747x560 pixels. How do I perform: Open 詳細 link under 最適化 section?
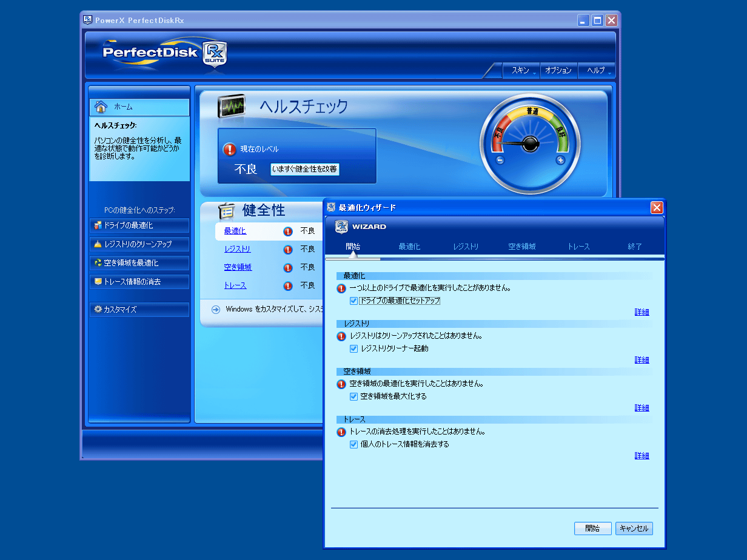point(642,312)
